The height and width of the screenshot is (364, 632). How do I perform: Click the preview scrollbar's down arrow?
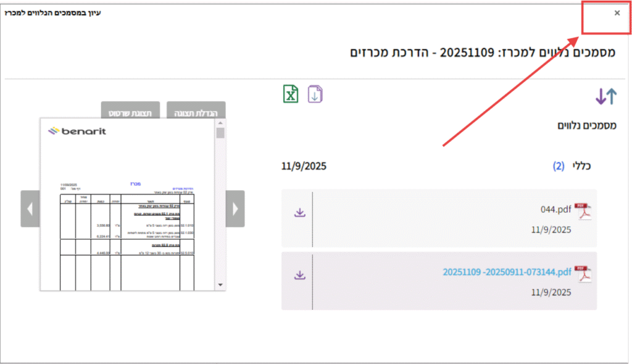click(220, 285)
